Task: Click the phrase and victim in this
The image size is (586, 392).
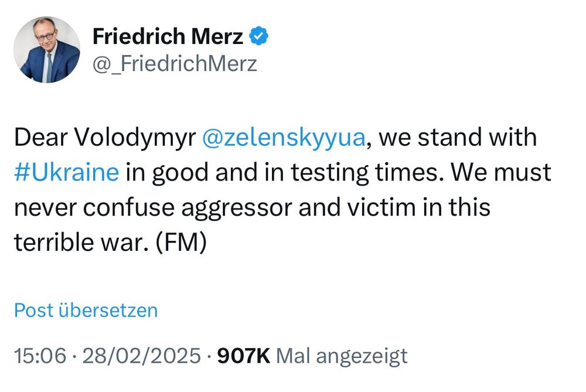Action: 394,207
